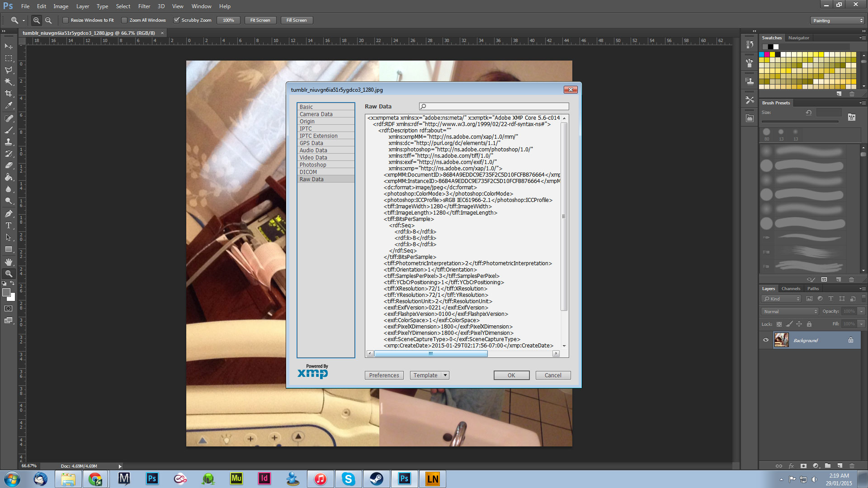Click Cancel in File Info dialog
Screen dimensions: 868x488
(x=553, y=375)
